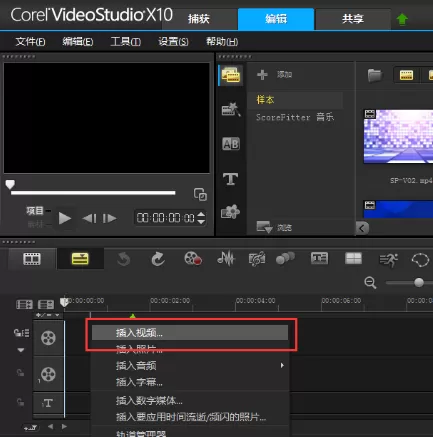The width and height of the screenshot is (433, 437).
Task: Click the green upload arrow icon
Action: pos(402,19)
